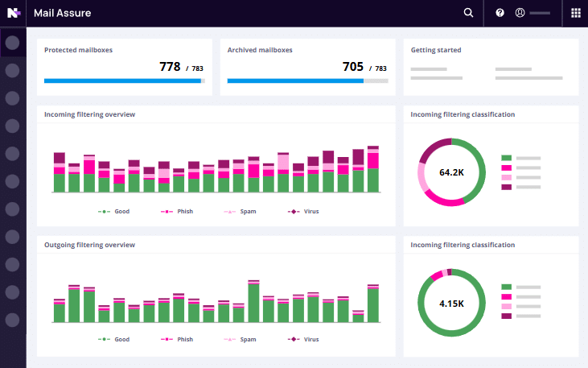
Task: Open the help question mark icon
Action: [500, 13]
